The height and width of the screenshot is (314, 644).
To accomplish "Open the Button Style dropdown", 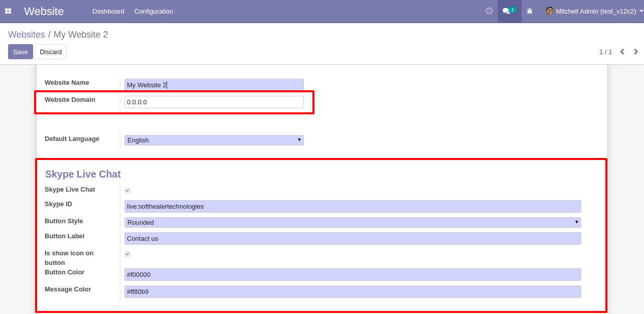I will tap(353, 222).
